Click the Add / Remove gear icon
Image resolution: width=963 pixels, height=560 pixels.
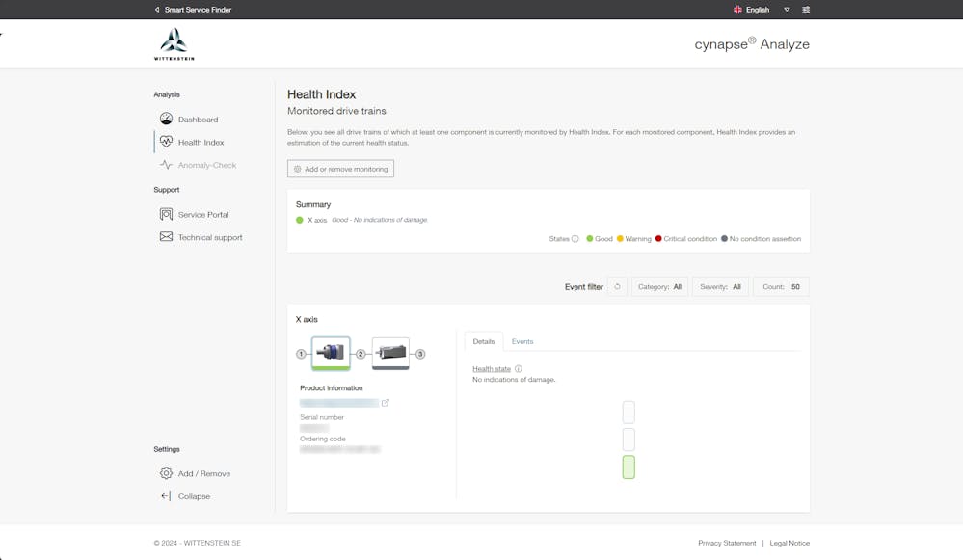pos(166,473)
